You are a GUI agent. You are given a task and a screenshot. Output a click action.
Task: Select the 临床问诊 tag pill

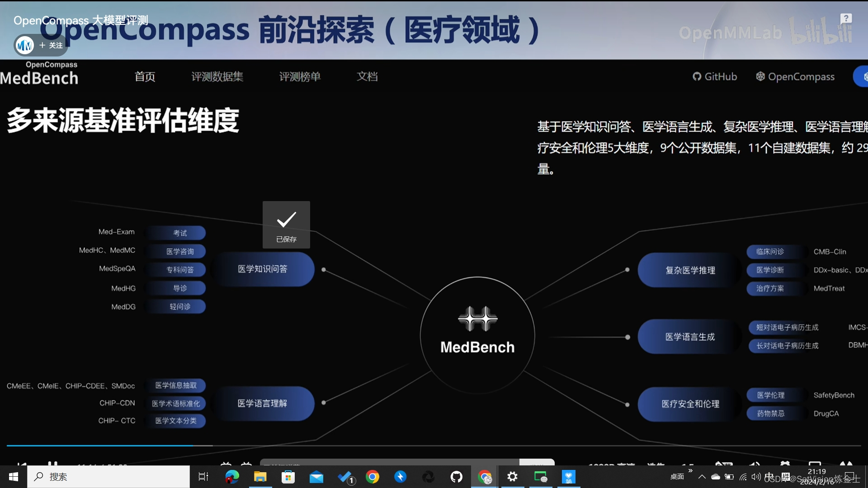[x=776, y=252]
